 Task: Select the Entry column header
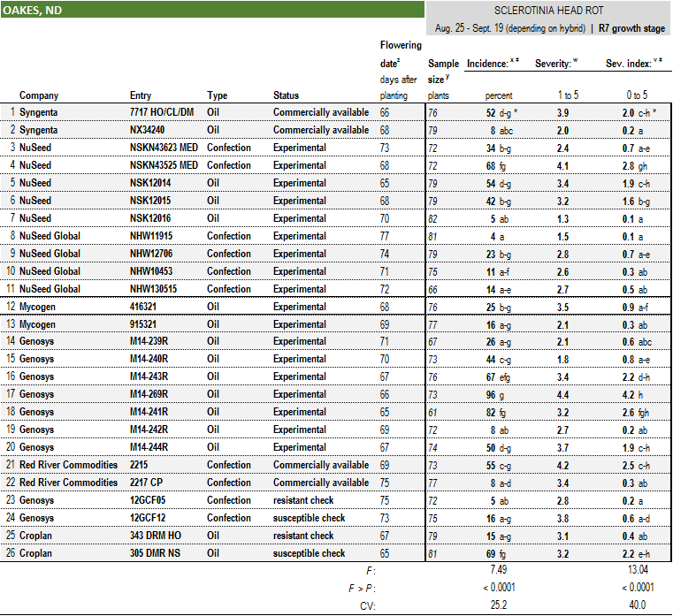(x=141, y=95)
